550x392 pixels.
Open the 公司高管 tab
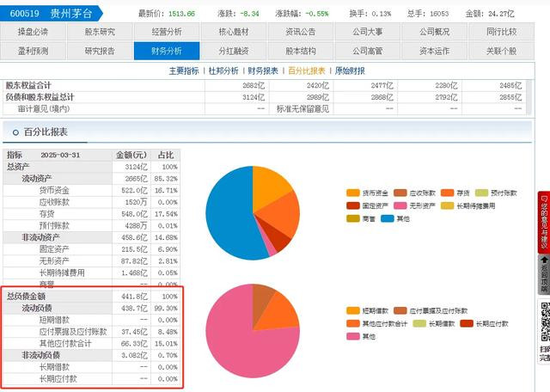click(367, 51)
